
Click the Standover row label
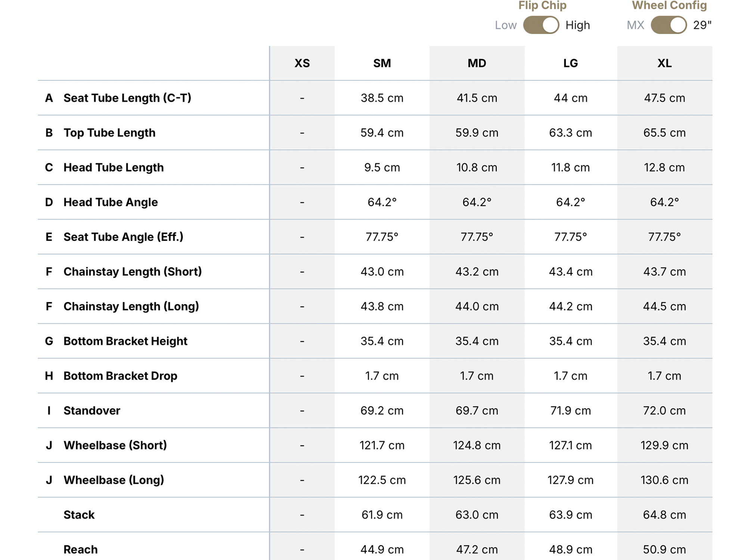point(92,410)
